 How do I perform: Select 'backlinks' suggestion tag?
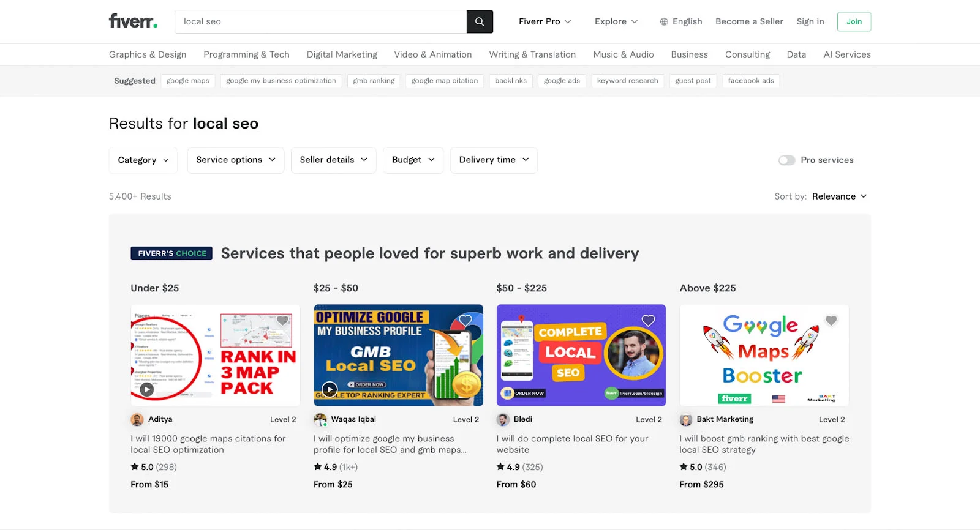pyautogui.click(x=511, y=81)
